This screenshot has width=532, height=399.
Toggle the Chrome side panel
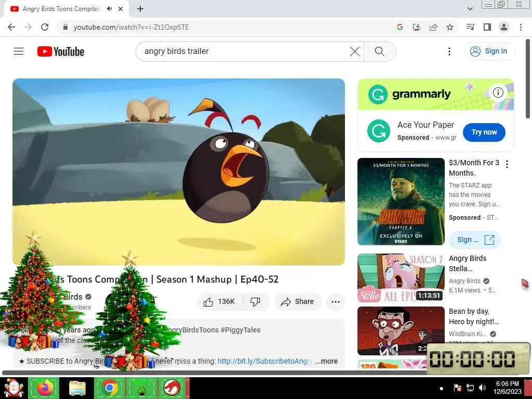click(x=487, y=27)
